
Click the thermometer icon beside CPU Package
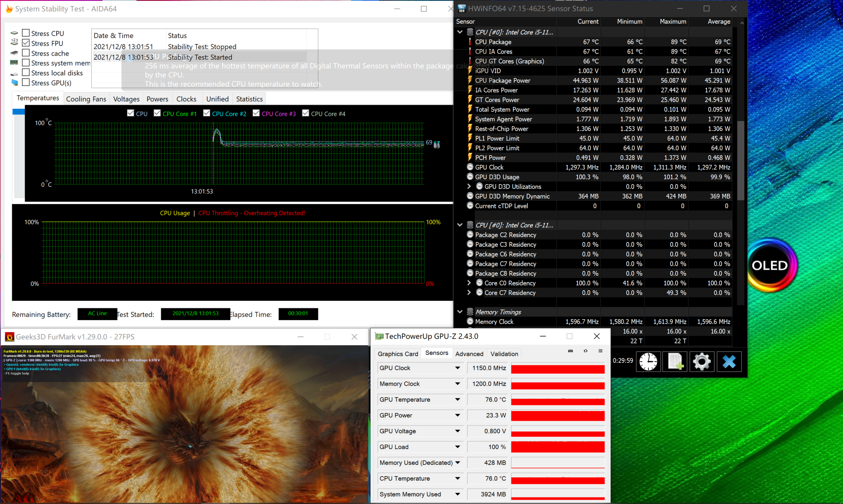(470, 42)
